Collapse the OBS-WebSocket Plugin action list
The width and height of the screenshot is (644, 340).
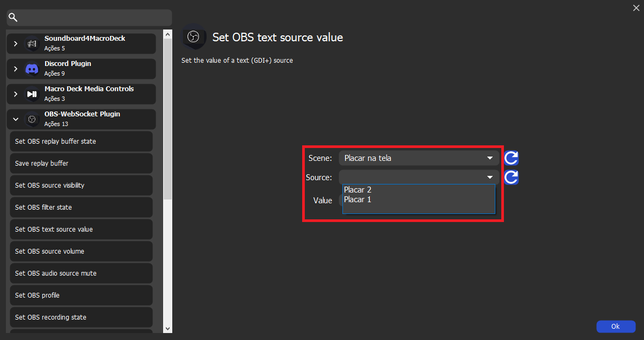(x=15, y=119)
